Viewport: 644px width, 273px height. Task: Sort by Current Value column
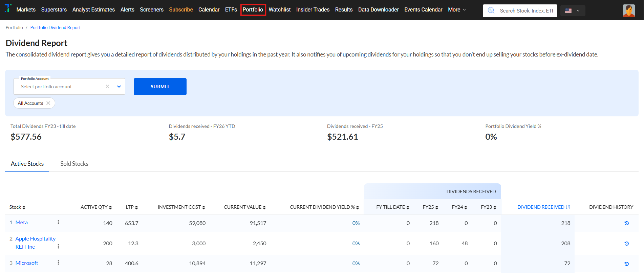[x=244, y=207]
